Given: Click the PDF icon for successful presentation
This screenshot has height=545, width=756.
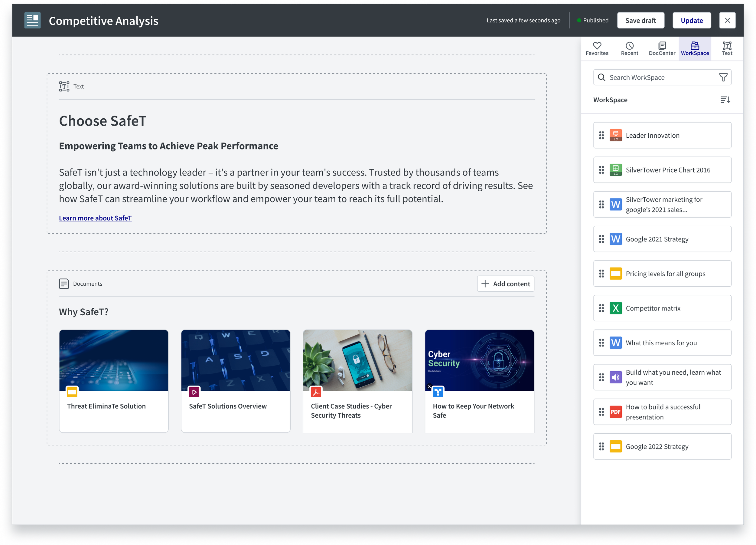Looking at the screenshot, I should [x=615, y=412].
